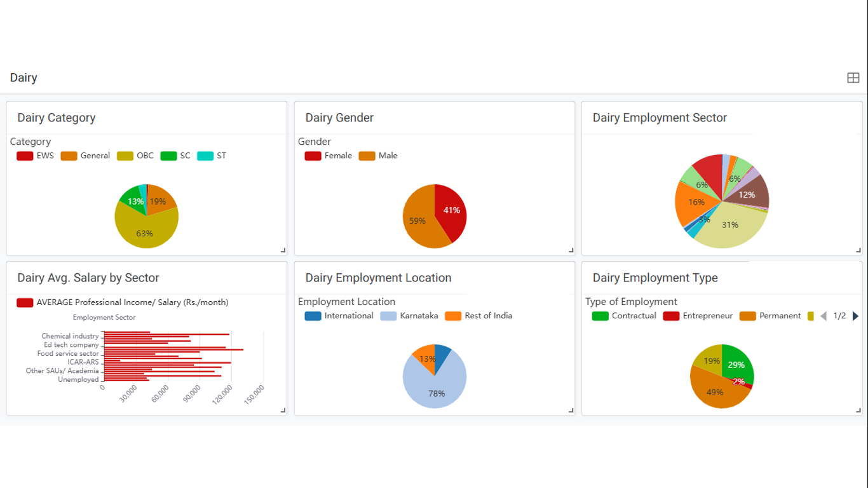868x488 pixels.
Task: Click resize handle of Dairy Category card
Action: click(283, 250)
